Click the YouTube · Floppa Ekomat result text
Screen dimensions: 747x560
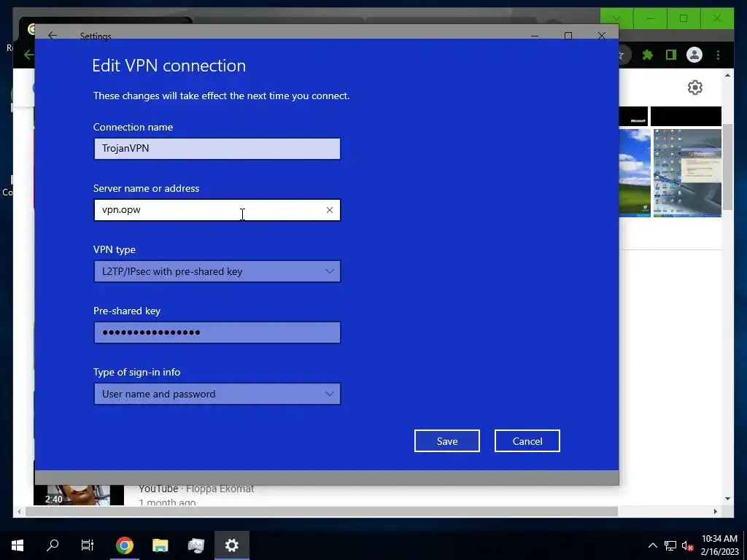tap(196, 489)
